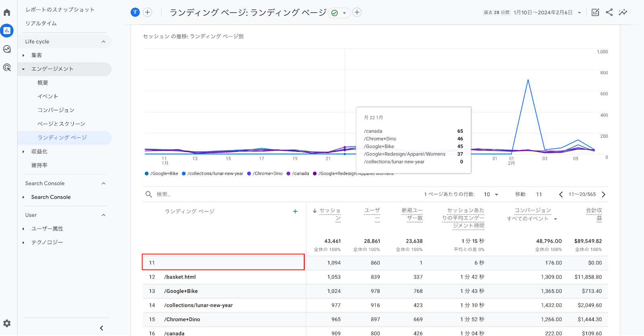Click the ランディング ページ dimension header
The height and width of the screenshot is (336, 644).
(190, 211)
